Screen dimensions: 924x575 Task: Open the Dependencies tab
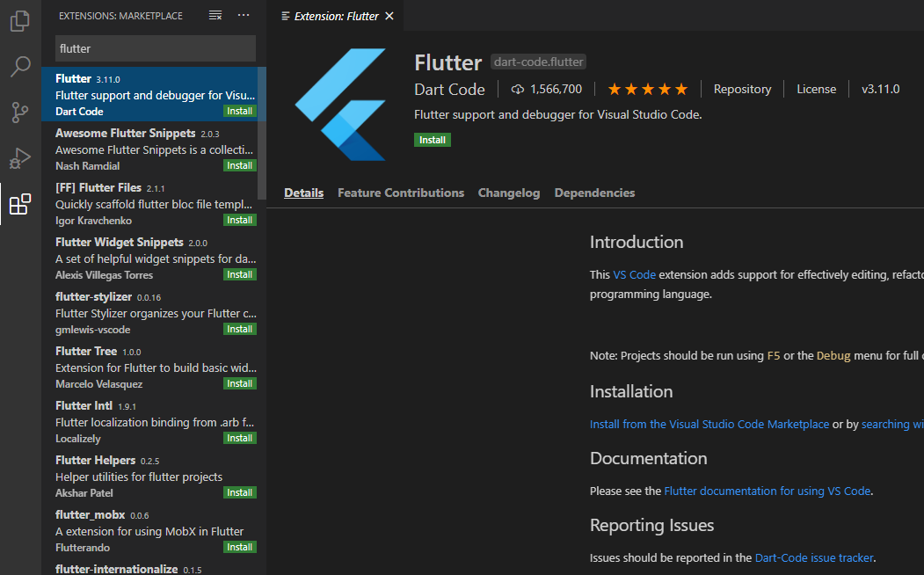tap(594, 193)
